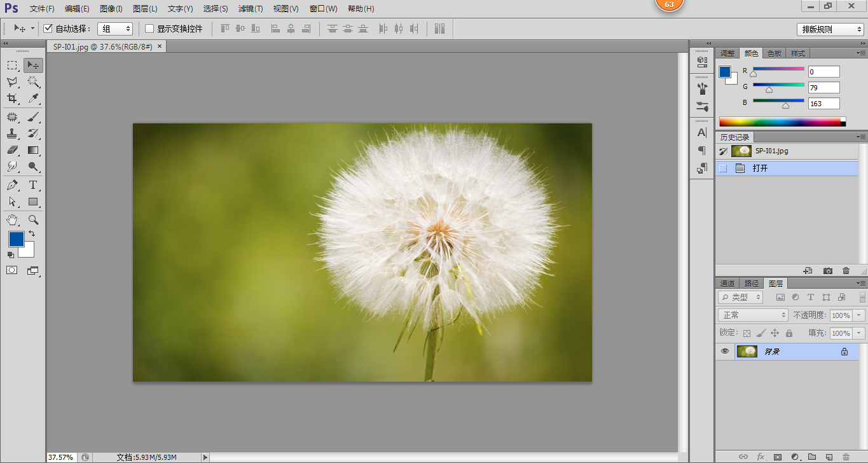Toggle Auto-Select (自动选择) checkbox
The width and height of the screenshot is (868, 463).
(48, 29)
